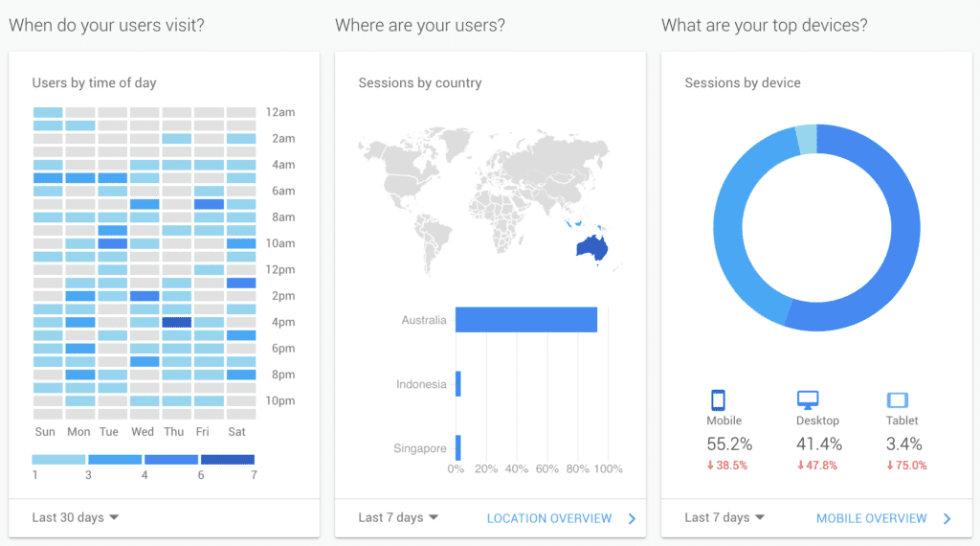Click the Indonesia sessions bar
The image size is (980, 546).
[458, 384]
